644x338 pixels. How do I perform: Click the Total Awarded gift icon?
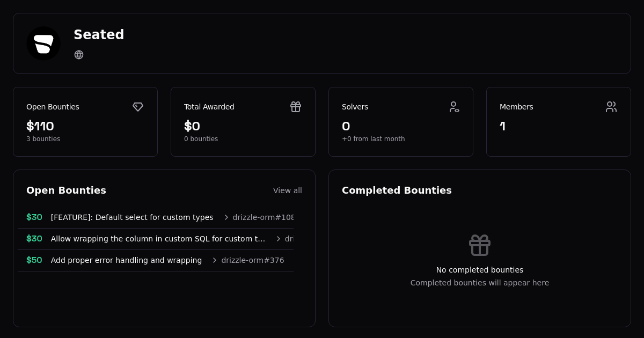(x=296, y=107)
